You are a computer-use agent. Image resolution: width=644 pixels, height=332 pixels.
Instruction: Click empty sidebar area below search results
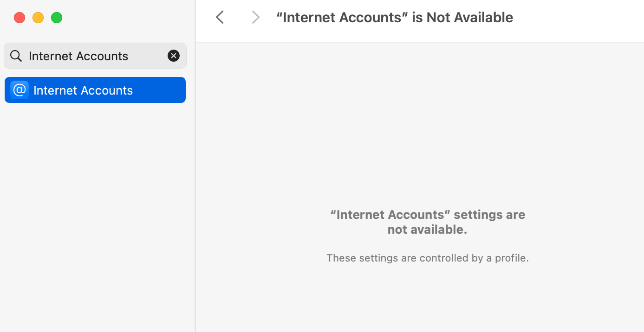coord(98,218)
